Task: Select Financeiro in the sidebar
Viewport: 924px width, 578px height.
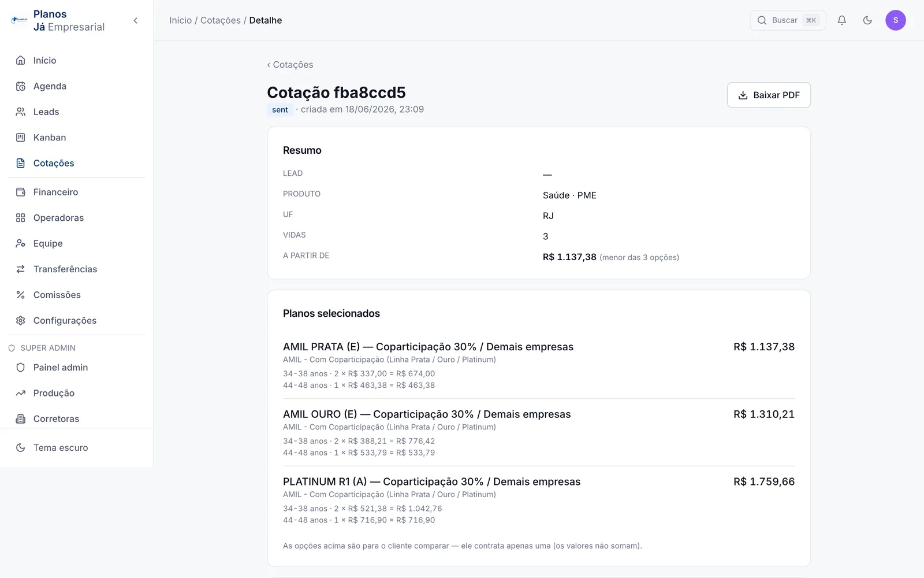Action: pyautogui.click(x=77, y=192)
